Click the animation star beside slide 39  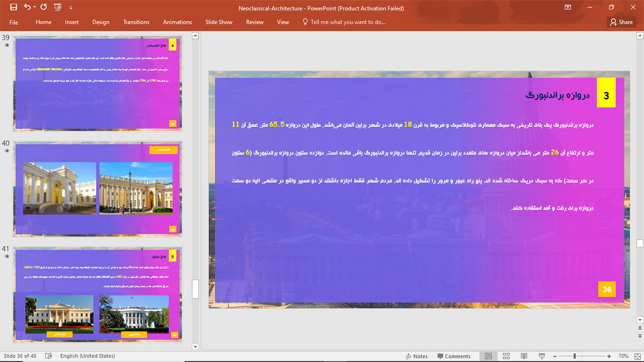pyautogui.click(x=7, y=45)
